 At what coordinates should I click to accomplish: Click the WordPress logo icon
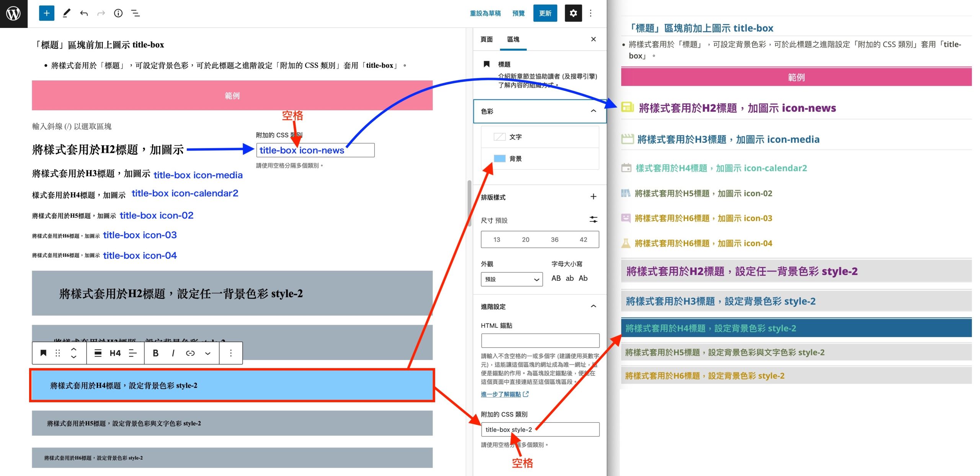click(14, 14)
